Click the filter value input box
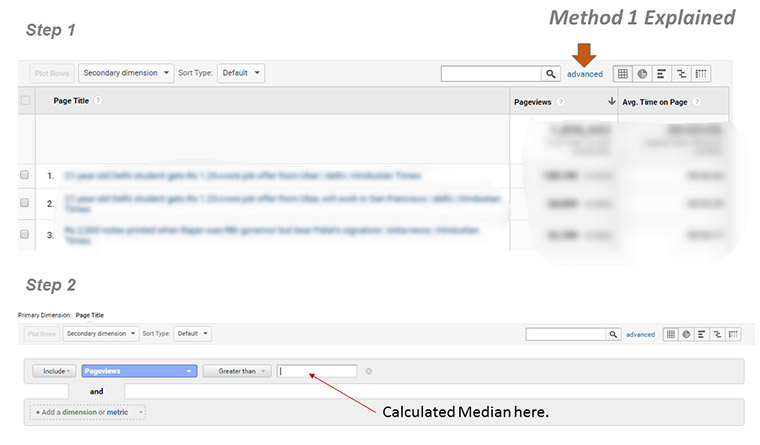 tap(317, 371)
